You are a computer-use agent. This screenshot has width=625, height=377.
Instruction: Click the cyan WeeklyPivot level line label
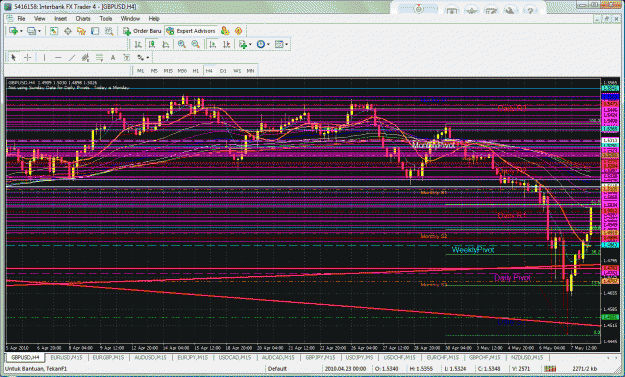473,250
